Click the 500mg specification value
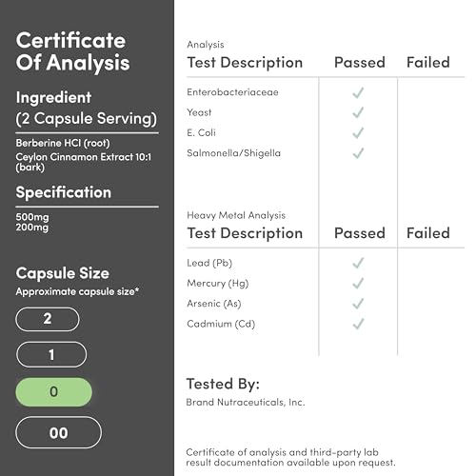 (32, 217)
